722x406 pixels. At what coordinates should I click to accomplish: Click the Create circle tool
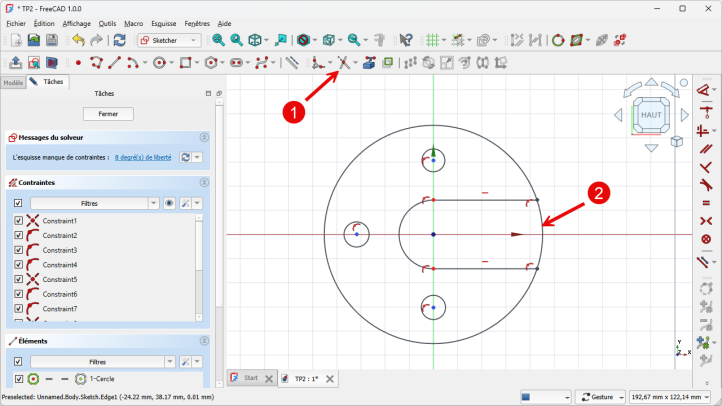159,62
